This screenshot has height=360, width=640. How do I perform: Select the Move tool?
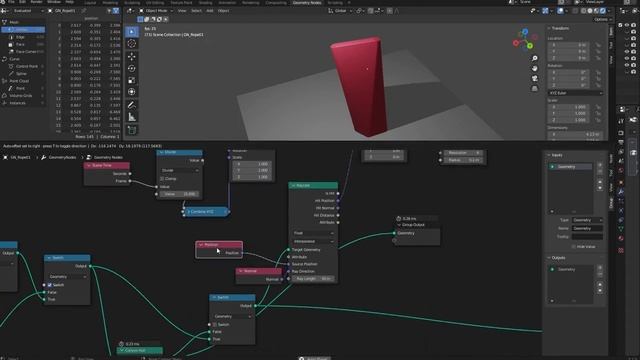(x=131, y=56)
